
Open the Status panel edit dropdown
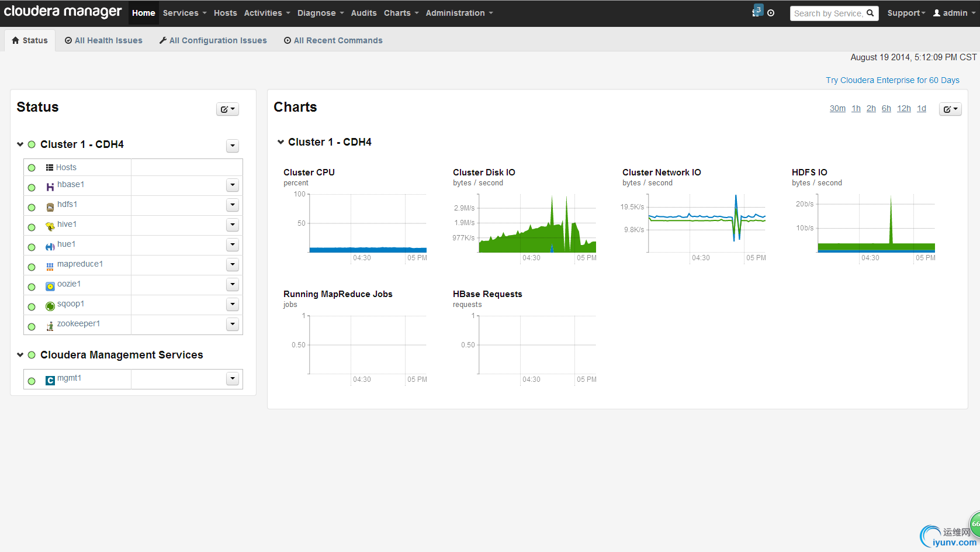point(228,109)
